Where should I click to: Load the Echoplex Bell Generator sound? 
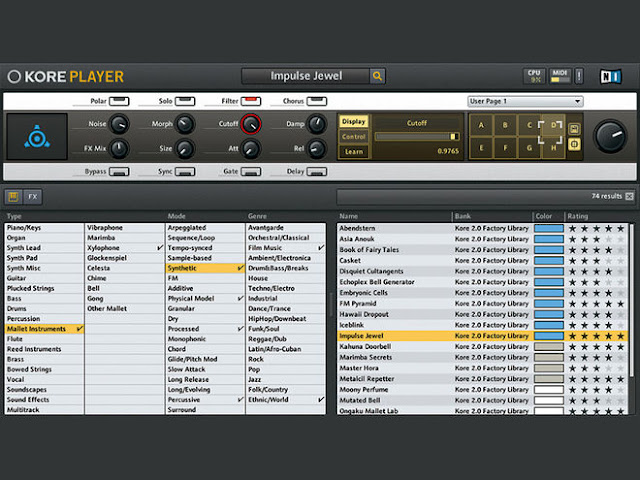(x=377, y=282)
